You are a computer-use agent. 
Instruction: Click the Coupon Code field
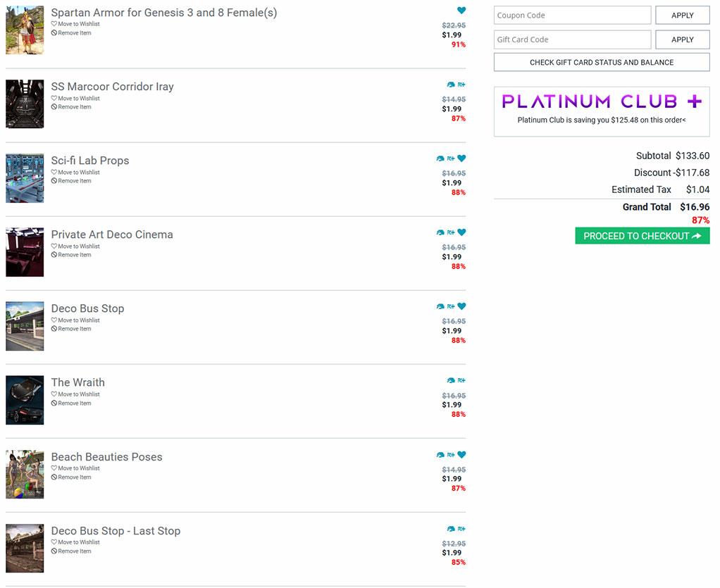click(x=572, y=15)
